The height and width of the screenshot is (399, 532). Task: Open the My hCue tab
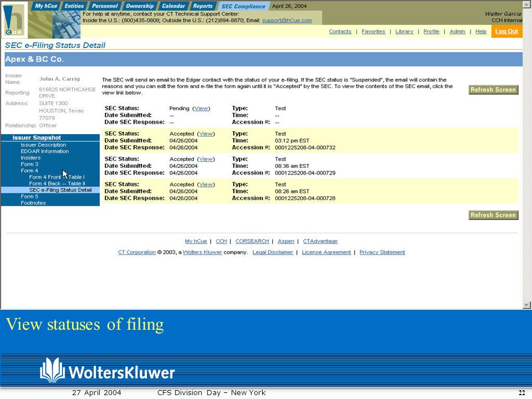[46, 6]
